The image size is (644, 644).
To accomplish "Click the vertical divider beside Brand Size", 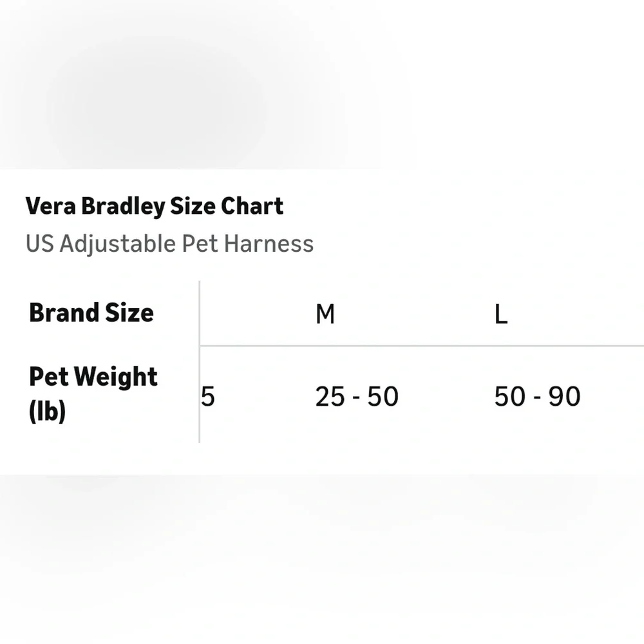I will pos(199,361).
